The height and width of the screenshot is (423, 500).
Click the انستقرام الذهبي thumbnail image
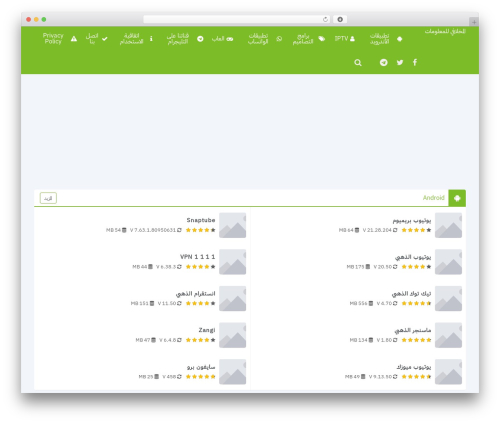click(232, 299)
